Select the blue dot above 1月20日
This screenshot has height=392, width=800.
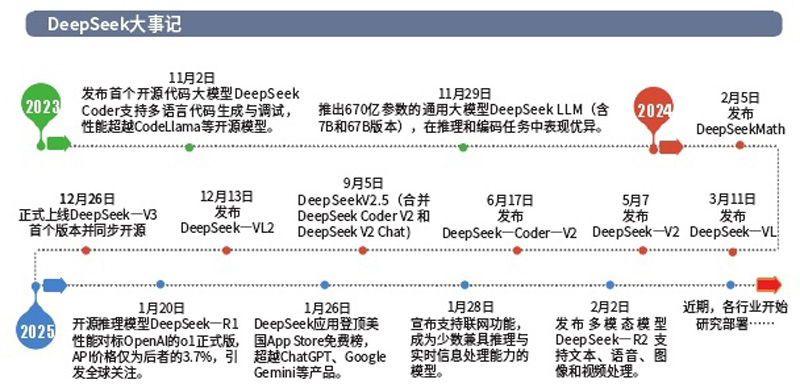(x=161, y=284)
